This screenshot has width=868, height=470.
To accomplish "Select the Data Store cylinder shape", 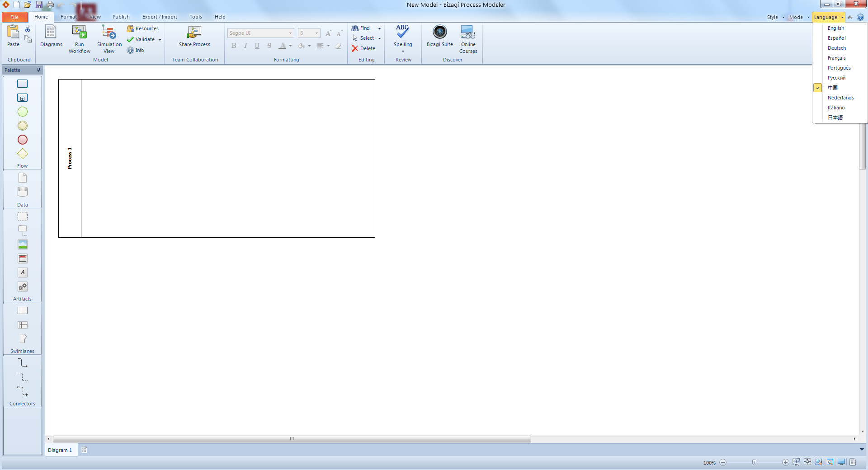I will 22,192.
